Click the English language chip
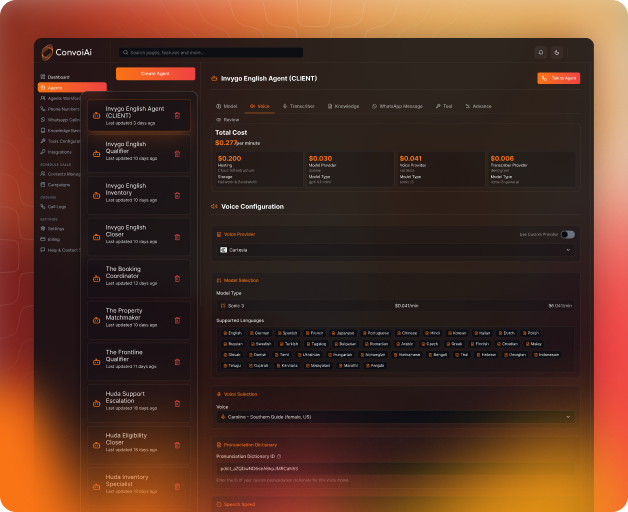Image resolution: width=628 pixels, height=512 pixels. (x=232, y=333)
